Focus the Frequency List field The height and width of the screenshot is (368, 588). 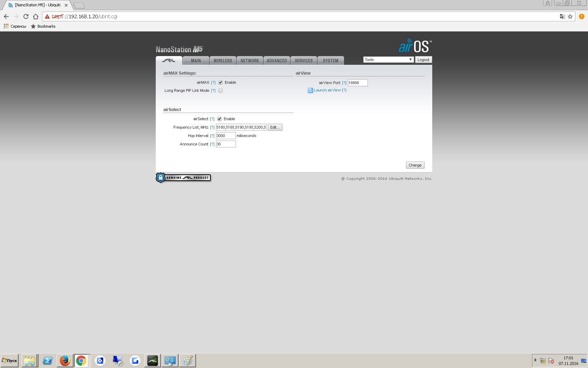[241, 127]
